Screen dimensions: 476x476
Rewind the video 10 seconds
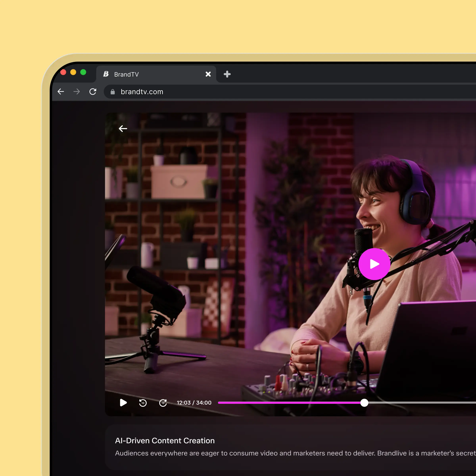(143, 403)
